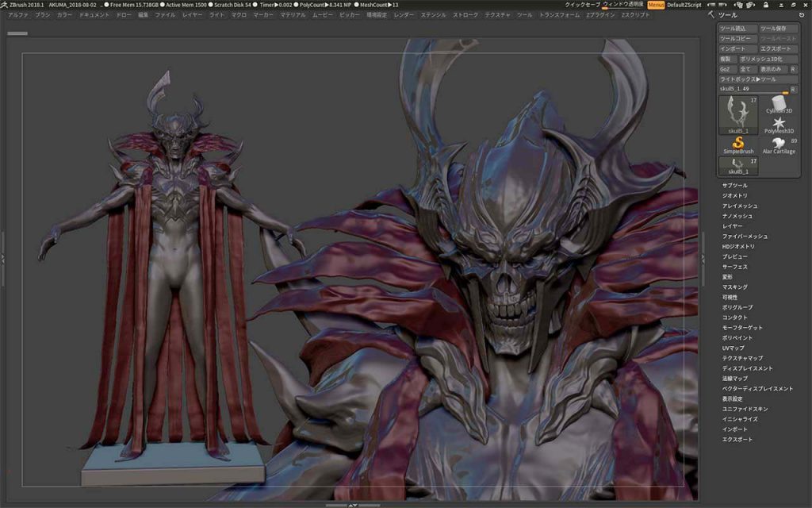
Task: Select the Cylinder3D tool icon
Action: pyautogui.click(x=779, y=104)
